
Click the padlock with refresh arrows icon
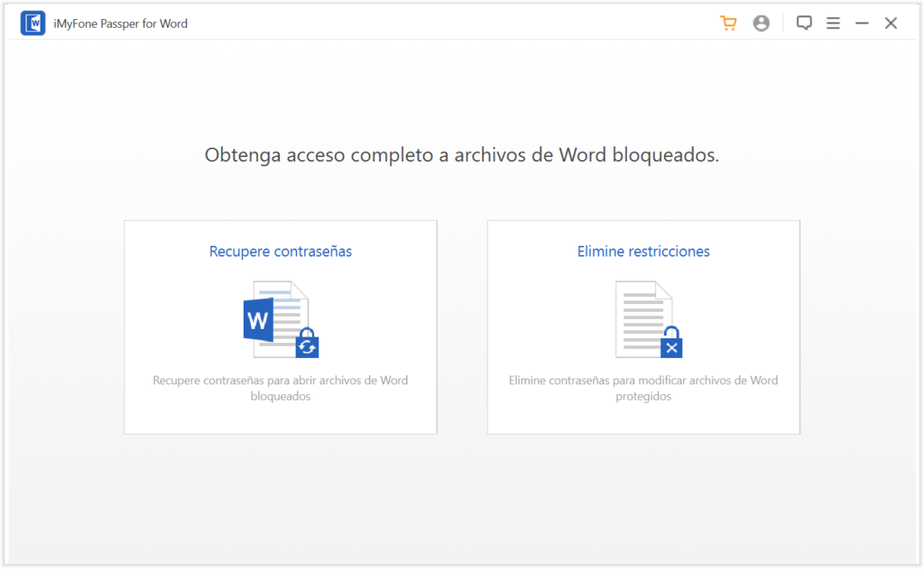(309, 340)
